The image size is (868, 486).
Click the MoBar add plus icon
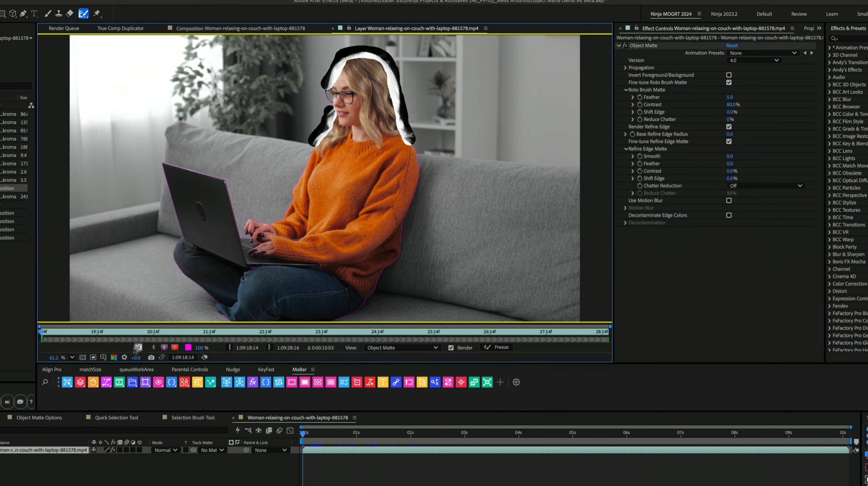[x=500, y=382]
